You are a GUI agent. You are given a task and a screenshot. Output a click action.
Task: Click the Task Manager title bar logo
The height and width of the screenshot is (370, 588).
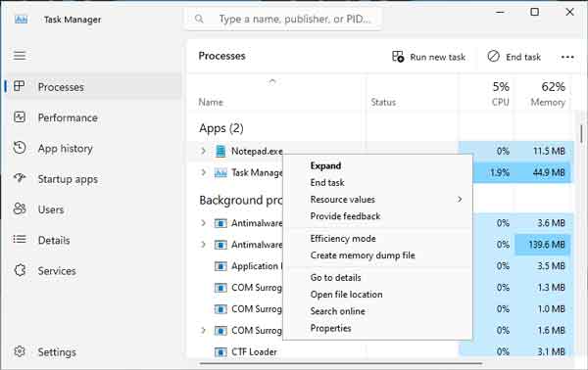click(21, 20)
